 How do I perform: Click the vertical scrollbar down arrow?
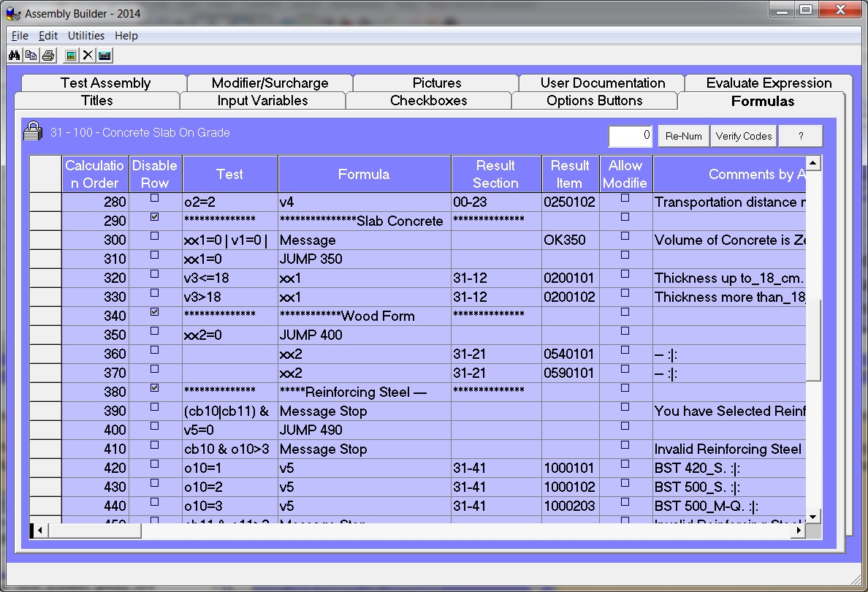point(814,516)
